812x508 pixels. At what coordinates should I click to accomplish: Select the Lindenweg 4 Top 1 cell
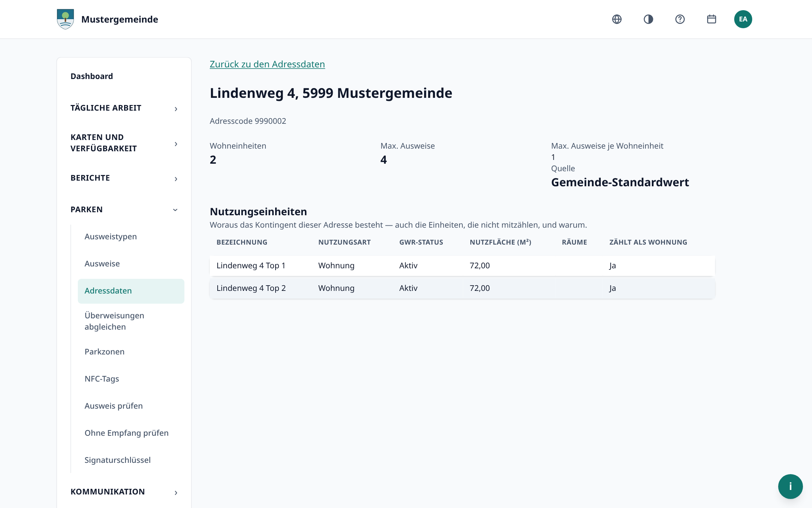(x=251, y=266)
